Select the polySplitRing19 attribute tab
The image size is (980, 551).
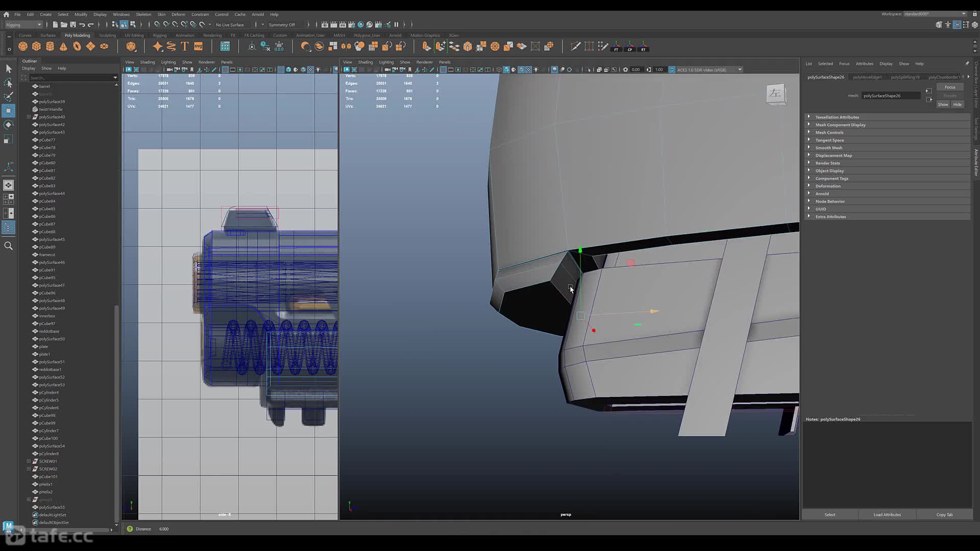pos(905,77)
